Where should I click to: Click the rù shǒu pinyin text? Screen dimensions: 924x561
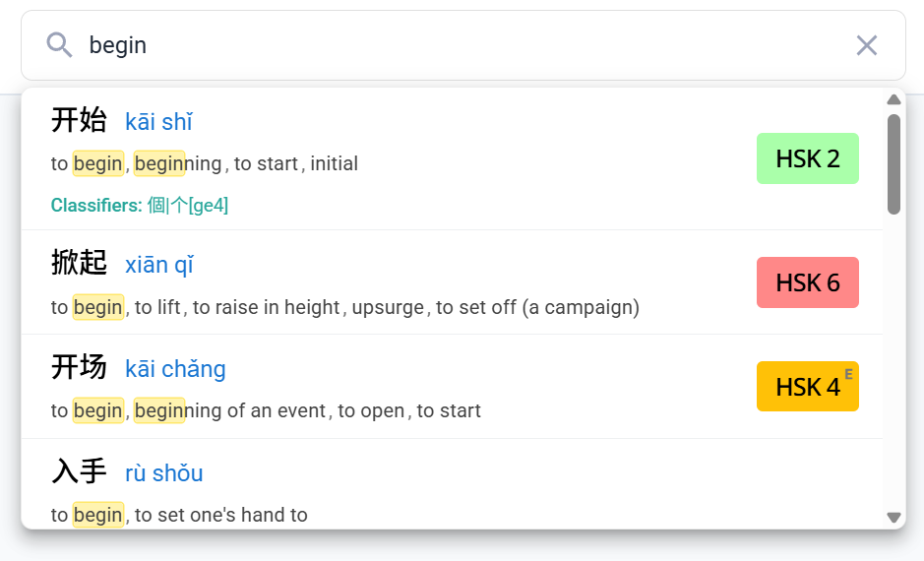coord(163,473)
